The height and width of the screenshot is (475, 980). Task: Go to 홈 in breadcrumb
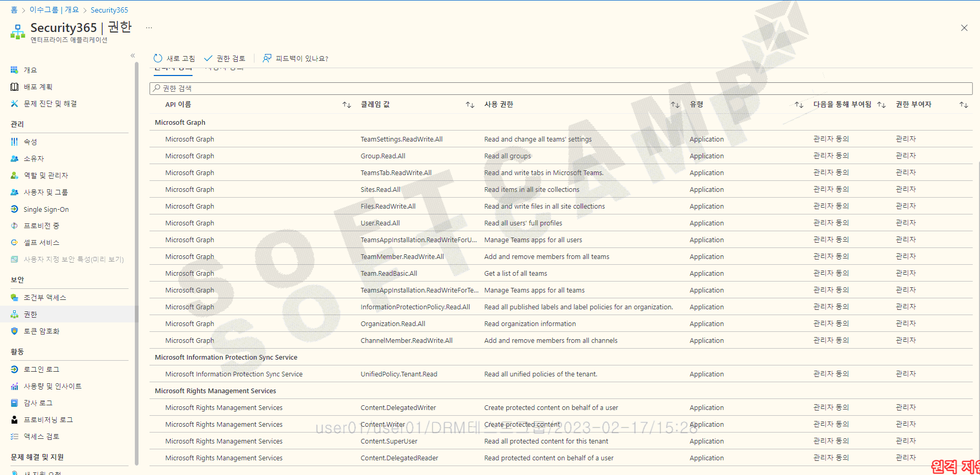[x=14, y=10]
